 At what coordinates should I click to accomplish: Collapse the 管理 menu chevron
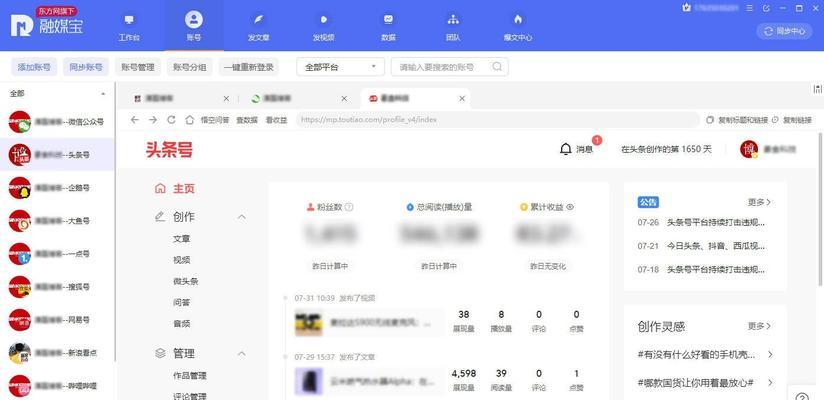tap(242, 353)
